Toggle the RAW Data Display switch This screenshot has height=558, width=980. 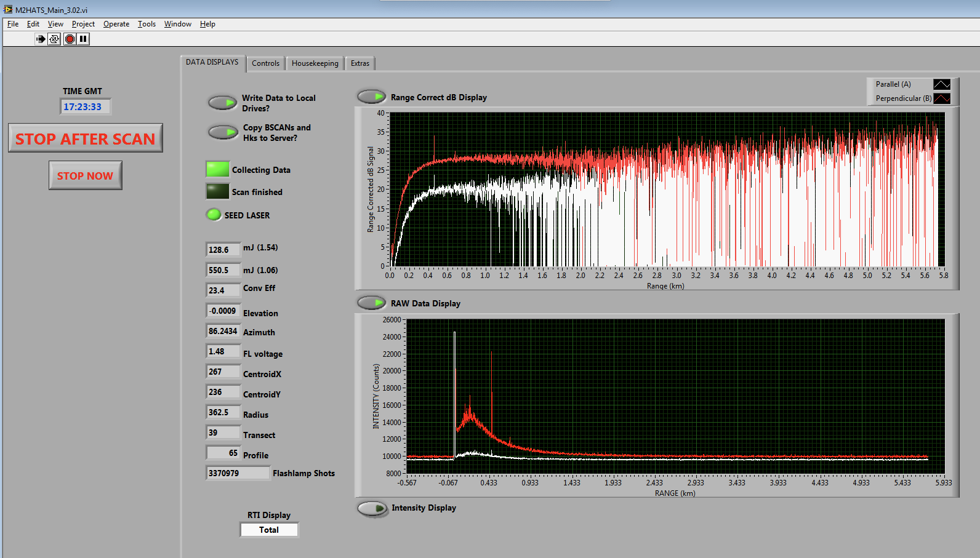[x=371, y=303]
